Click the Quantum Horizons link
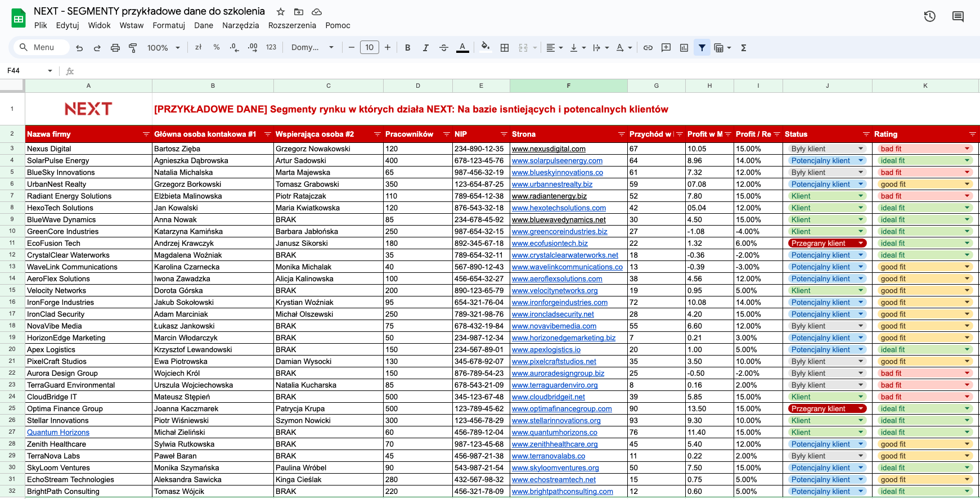 [x=58, y=432]
